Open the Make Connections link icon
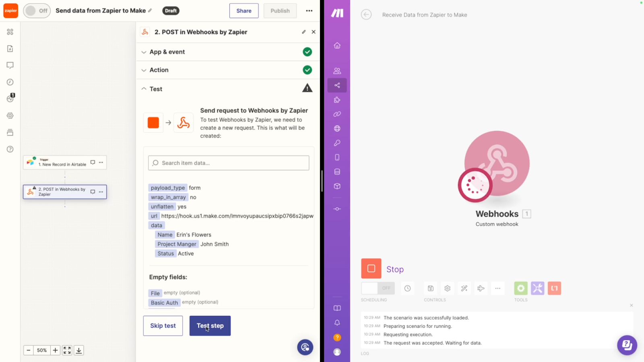The width and height of the screenshot is (644, 362). 337,114
